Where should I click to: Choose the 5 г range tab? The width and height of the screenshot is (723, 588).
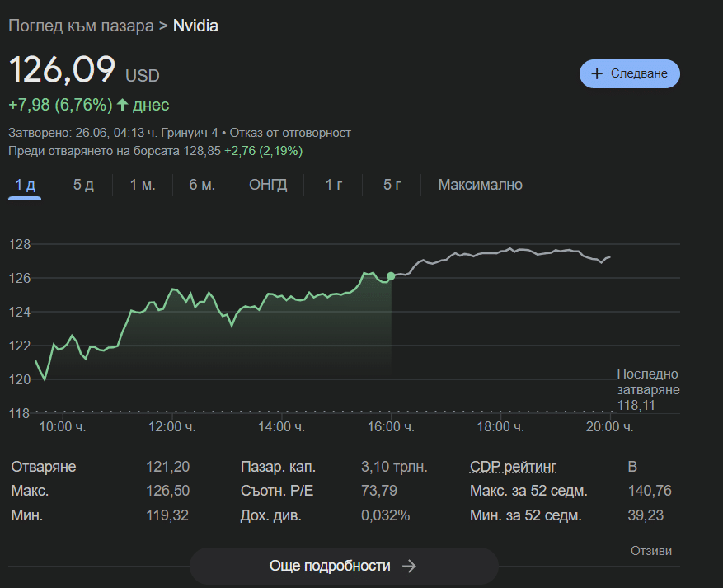pos(392,185)
